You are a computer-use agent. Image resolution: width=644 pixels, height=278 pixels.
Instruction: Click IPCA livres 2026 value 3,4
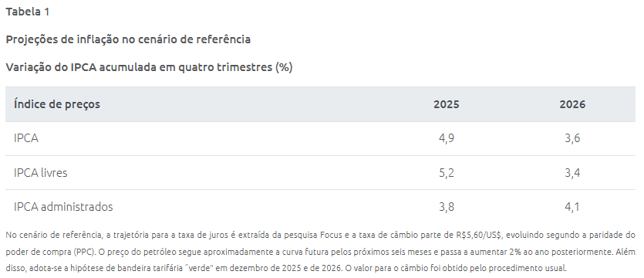(x=572, y=173)
